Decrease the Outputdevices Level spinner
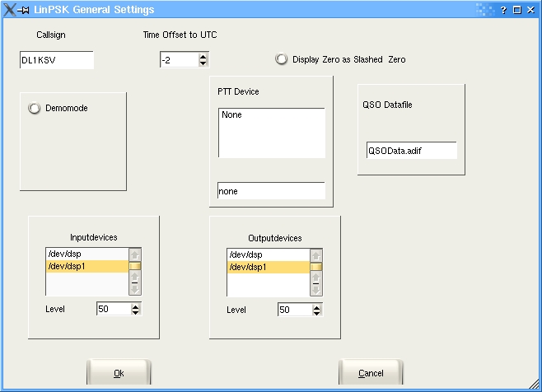The image size is (542, 392). tap(316, 313)
